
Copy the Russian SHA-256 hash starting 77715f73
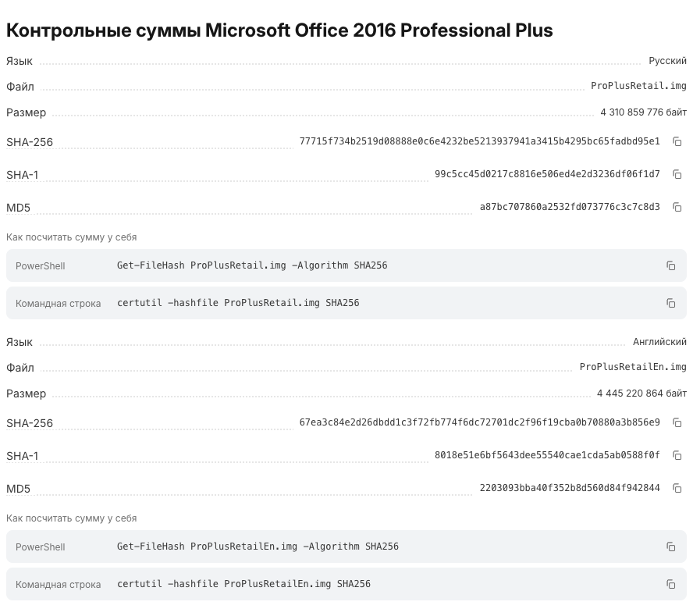[x=677, y=141]
